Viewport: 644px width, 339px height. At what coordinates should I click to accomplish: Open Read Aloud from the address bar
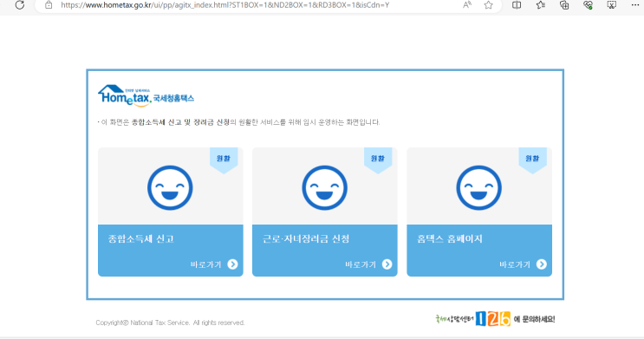pyautogui.click(x=467, y=5)
